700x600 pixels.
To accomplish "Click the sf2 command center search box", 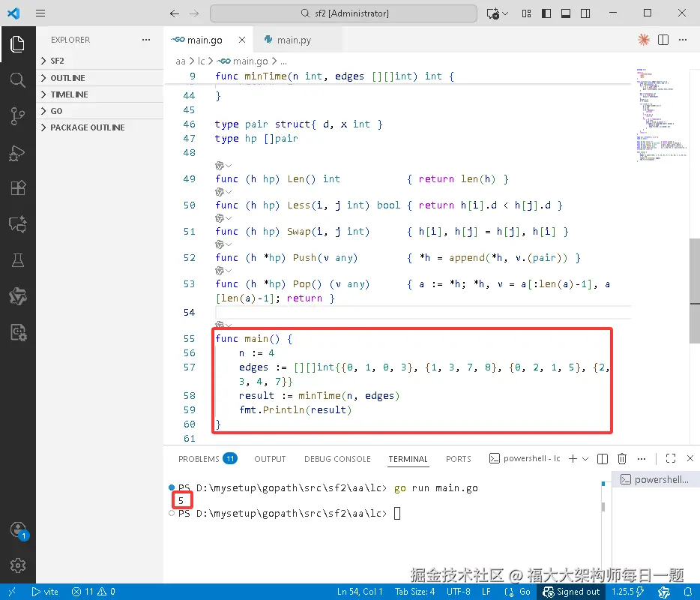I will [x=343, y=13].
